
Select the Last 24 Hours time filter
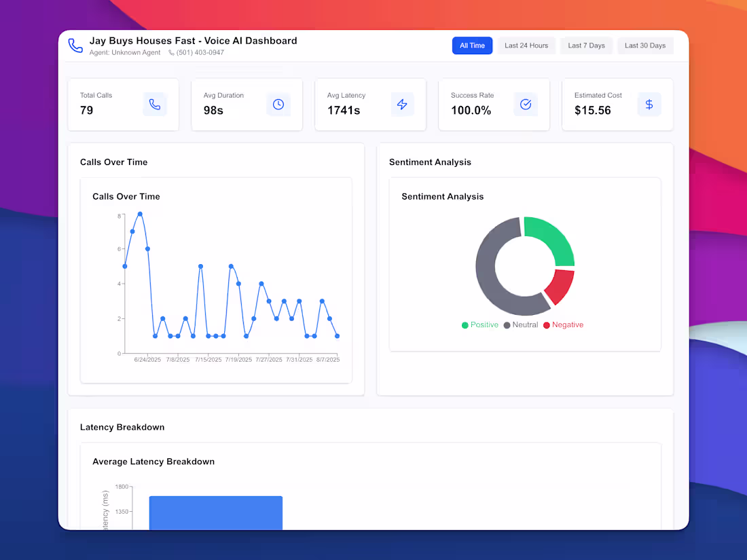point(526,45)
